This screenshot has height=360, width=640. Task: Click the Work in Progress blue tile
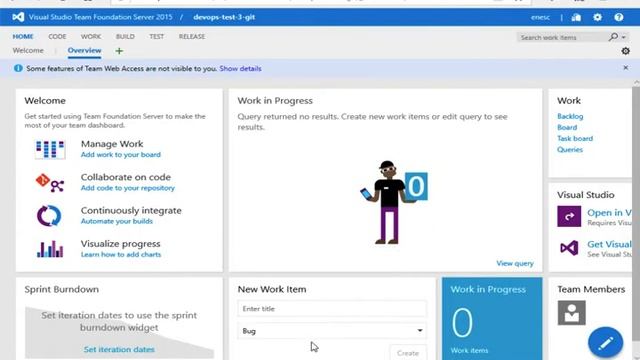coord(492,319)
